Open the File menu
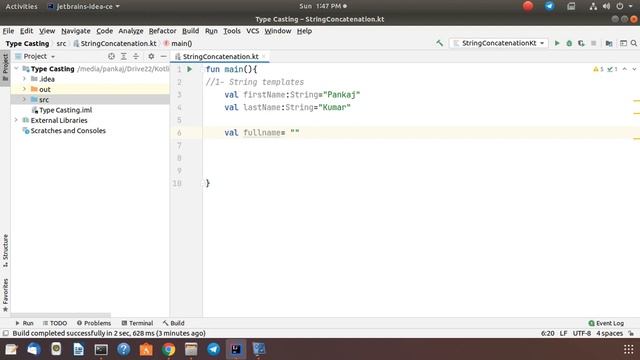Viewport: 640px width, 360px height. [x=8, y=31]
